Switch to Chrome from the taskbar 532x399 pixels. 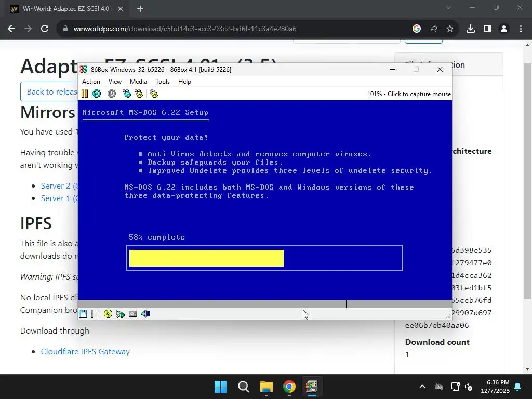tap(289, 387)
